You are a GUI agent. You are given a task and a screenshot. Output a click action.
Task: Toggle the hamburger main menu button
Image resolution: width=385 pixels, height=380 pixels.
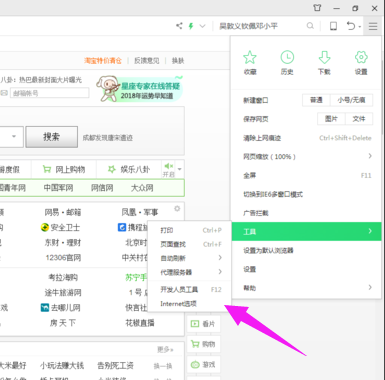click(x=373, y=26)
